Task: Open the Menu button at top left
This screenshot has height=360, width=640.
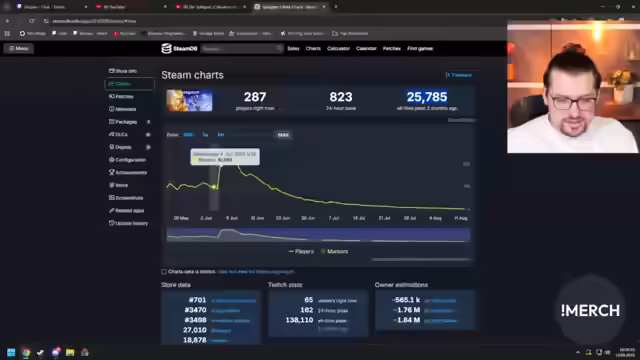Action: (x=19, y=48)
